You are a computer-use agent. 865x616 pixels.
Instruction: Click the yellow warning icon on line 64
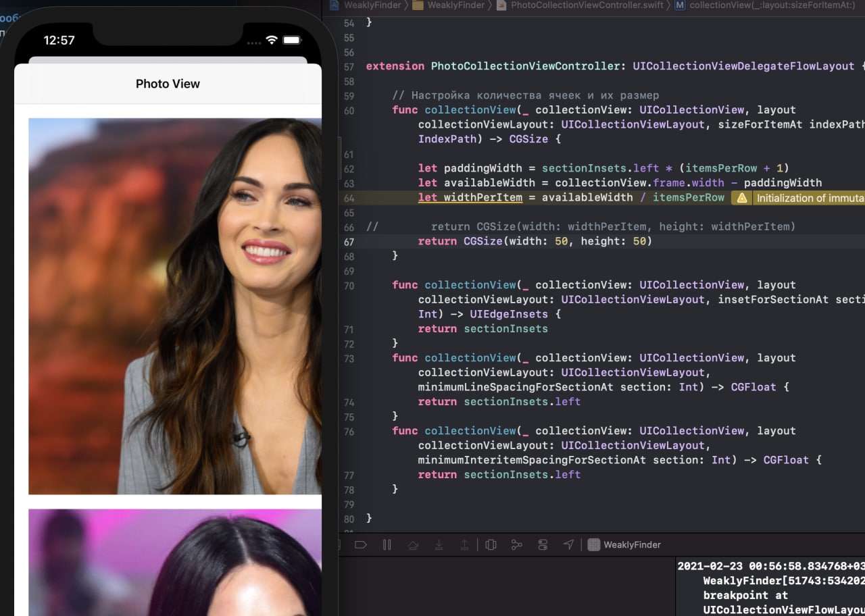pos(742,198)
